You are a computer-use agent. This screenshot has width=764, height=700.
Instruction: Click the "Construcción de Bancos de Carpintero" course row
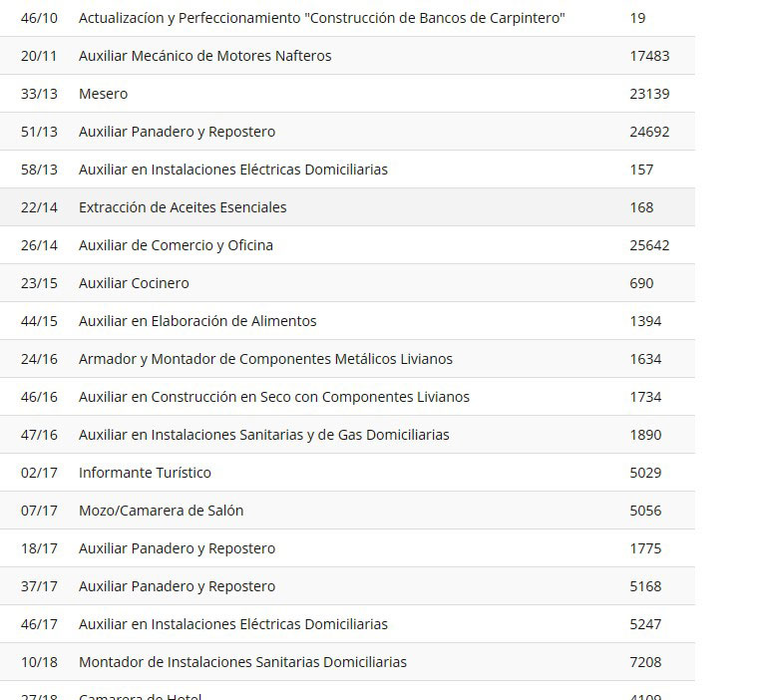(x=321, y=18)
